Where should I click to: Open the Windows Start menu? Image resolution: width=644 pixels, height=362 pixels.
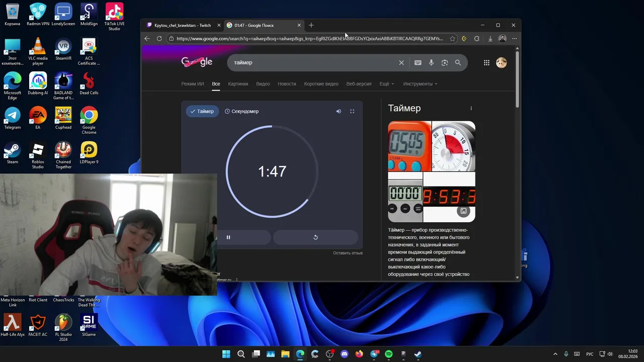pos(226,354)
